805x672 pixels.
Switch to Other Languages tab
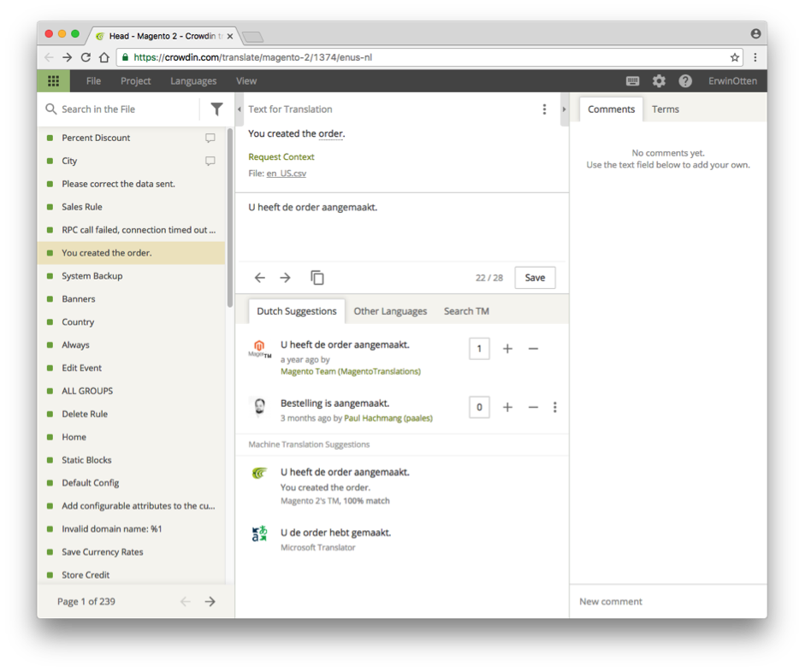[x=390, y=311]
